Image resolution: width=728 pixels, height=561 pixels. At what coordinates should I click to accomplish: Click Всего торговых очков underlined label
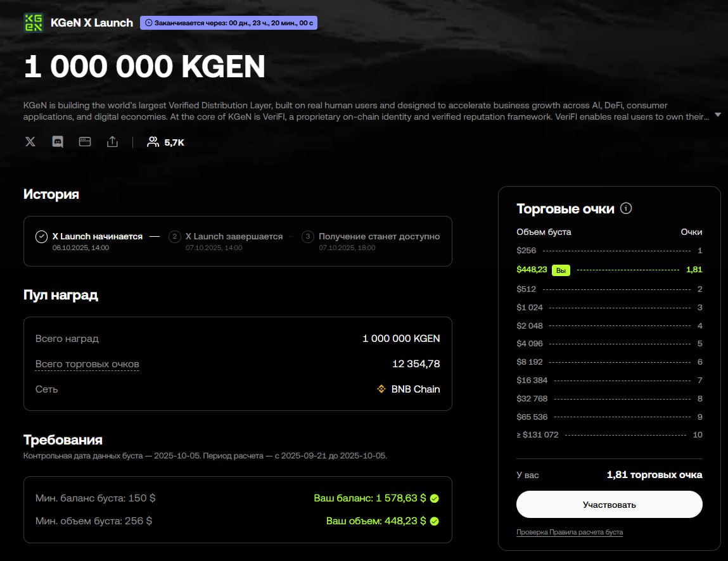pos(87,364)
